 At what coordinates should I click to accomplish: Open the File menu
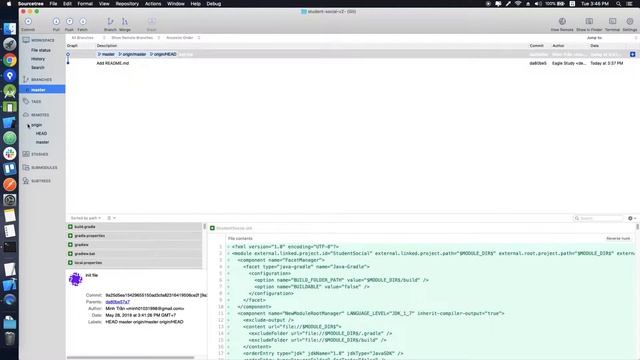53,4
